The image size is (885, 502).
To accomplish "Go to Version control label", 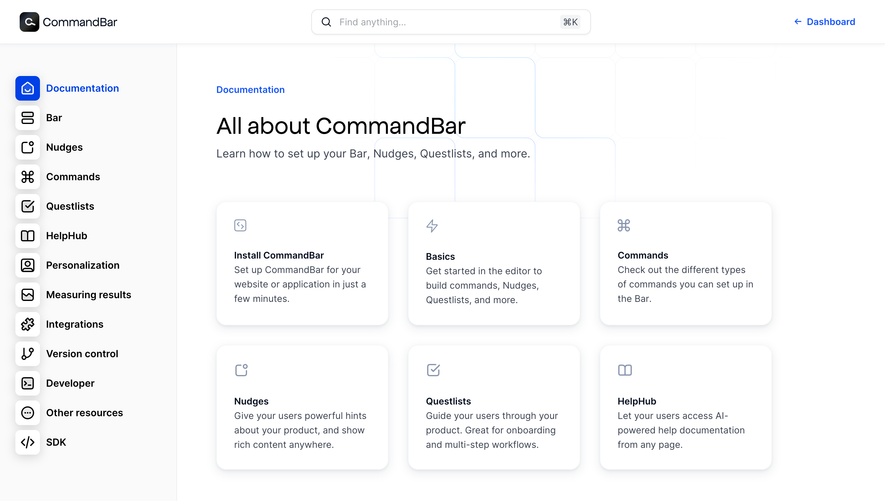I will [82, 353].
